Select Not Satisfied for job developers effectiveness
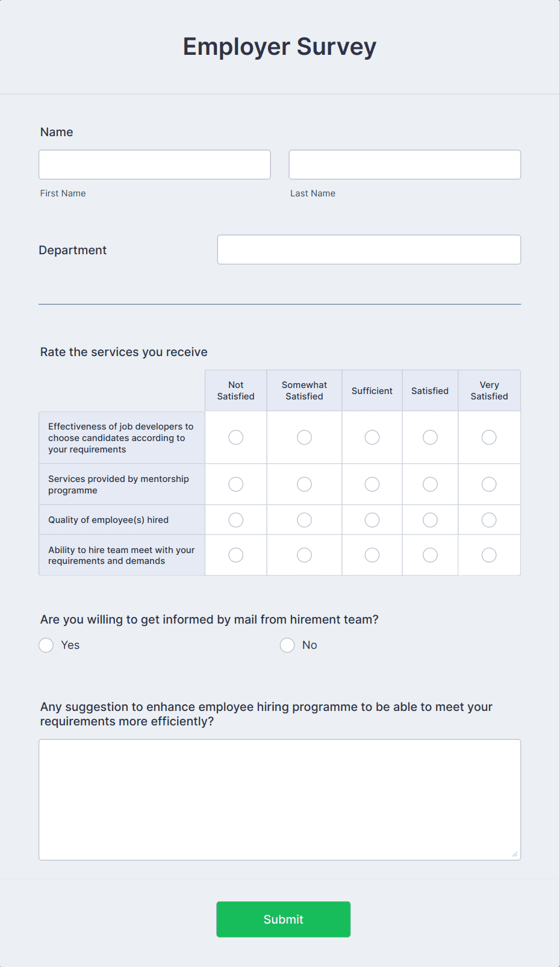Image resolution: width=560 pixels, height=967 pixels. (235, 437)
